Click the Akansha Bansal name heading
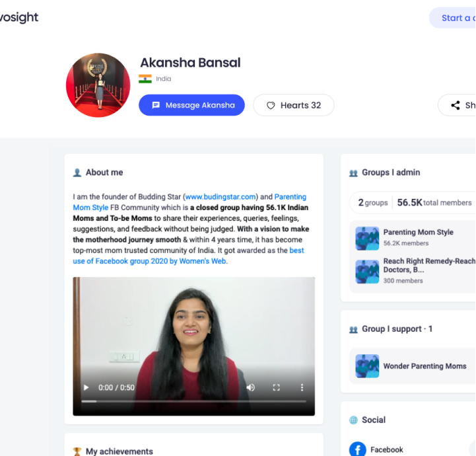Viewport: 476px width, 456px height. tap(190, 63)
